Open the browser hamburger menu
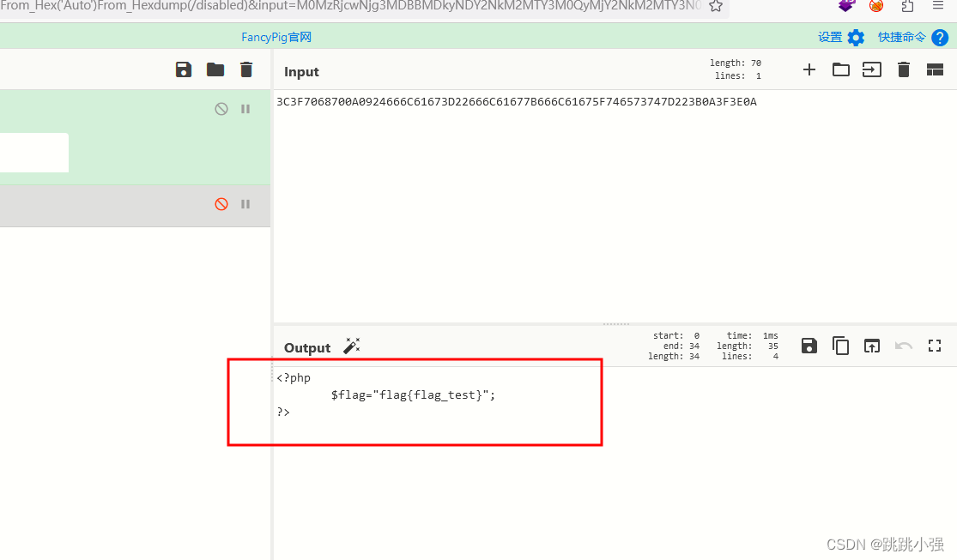The width and height of the screenshot is (957, 560). 938,5
